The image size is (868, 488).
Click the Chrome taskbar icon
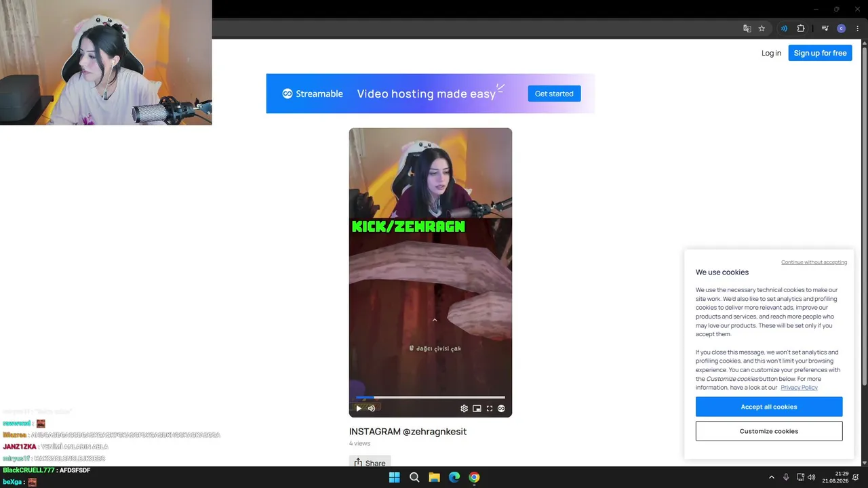[x=474, y=477]
